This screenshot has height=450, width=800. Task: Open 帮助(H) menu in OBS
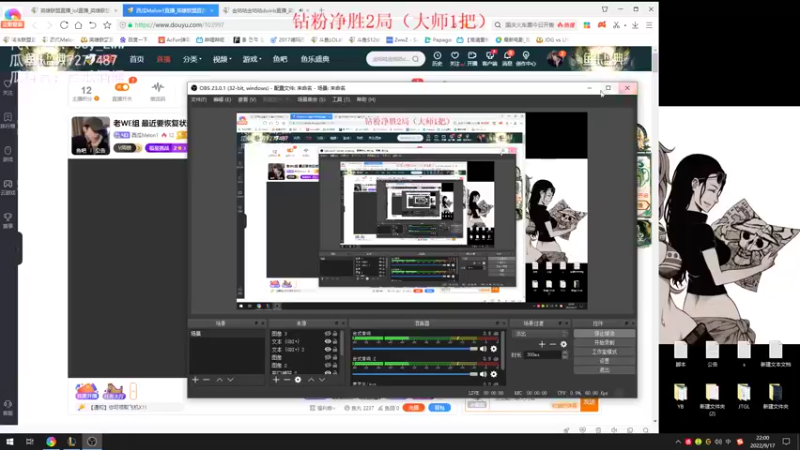[366, 99]
